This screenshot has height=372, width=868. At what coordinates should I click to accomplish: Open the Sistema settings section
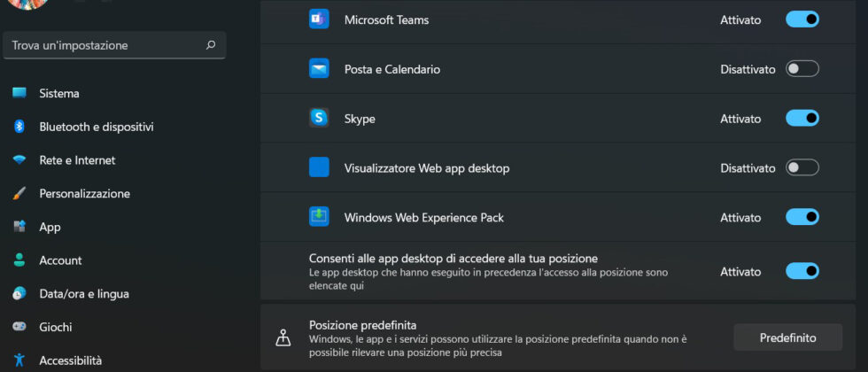(x=59, y=93)
